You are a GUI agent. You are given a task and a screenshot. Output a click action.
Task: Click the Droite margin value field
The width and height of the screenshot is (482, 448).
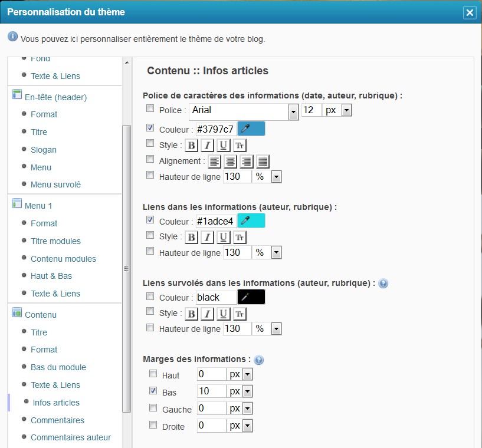(211, 425)
